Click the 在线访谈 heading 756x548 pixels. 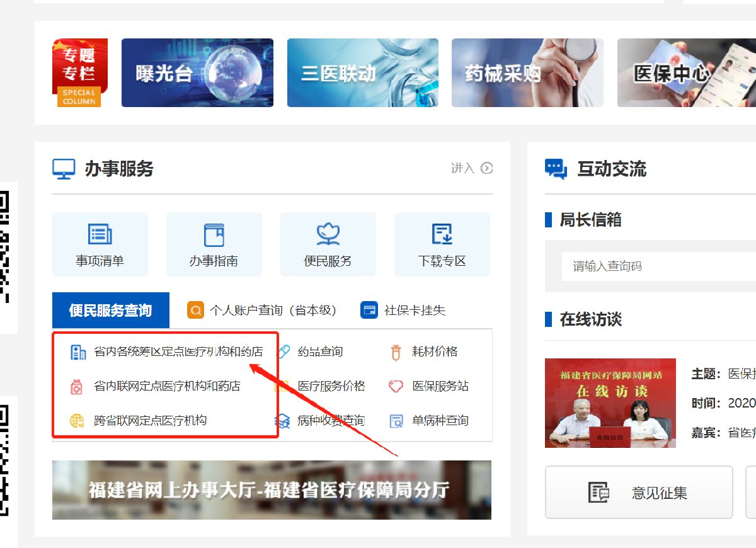point(590,319)
